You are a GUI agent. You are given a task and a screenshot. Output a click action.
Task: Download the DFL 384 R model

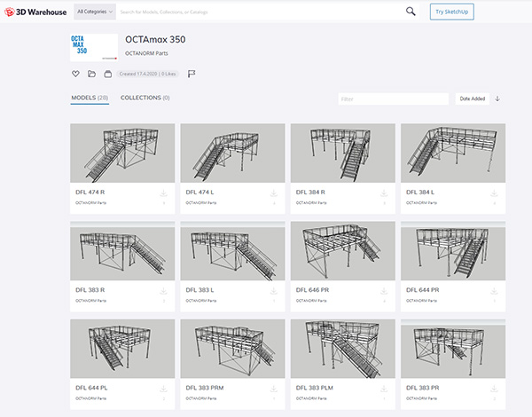[384, 193]
